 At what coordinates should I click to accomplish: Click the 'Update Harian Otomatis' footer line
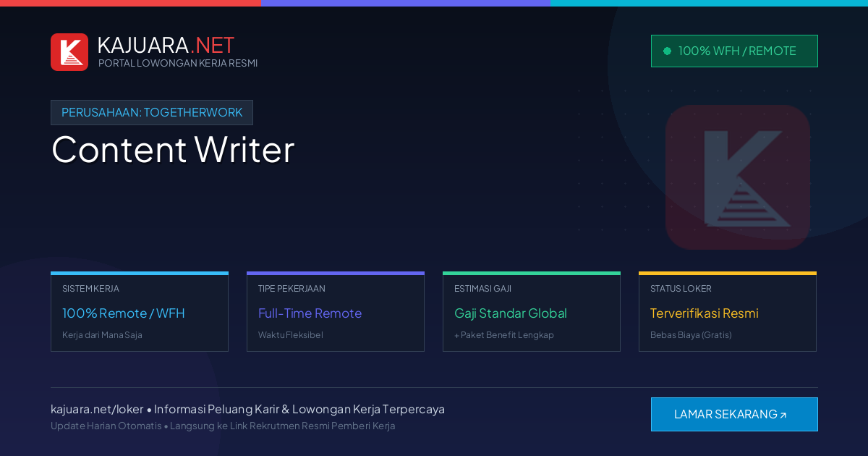click(223, 426)
